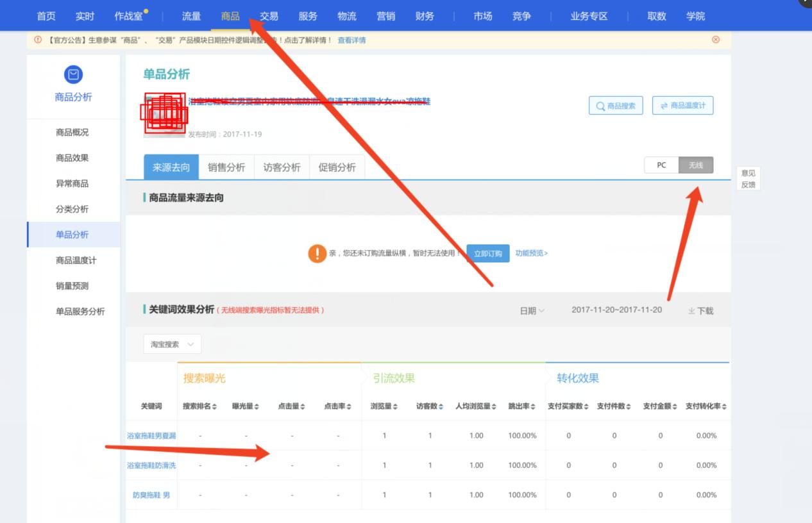Screen dimensions: 812x523
Task: Switch the view toggle to PC
Action: click(x=661, y=165)
